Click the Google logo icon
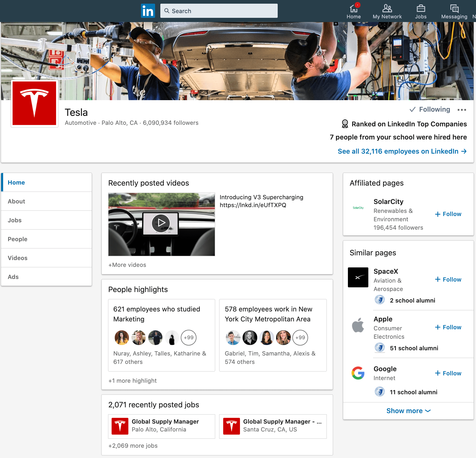Image resolution: width=476 pixels, height=458 pixels. pyautogui.click(x=358, y=373)
